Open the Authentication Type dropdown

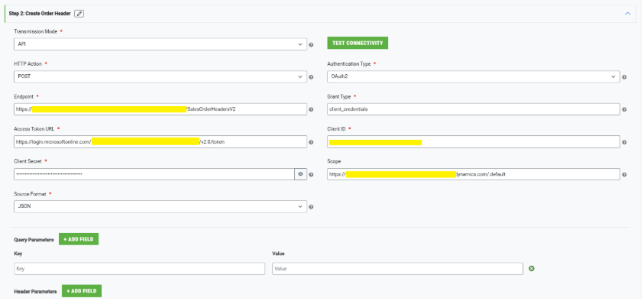[x=474, y=77]
